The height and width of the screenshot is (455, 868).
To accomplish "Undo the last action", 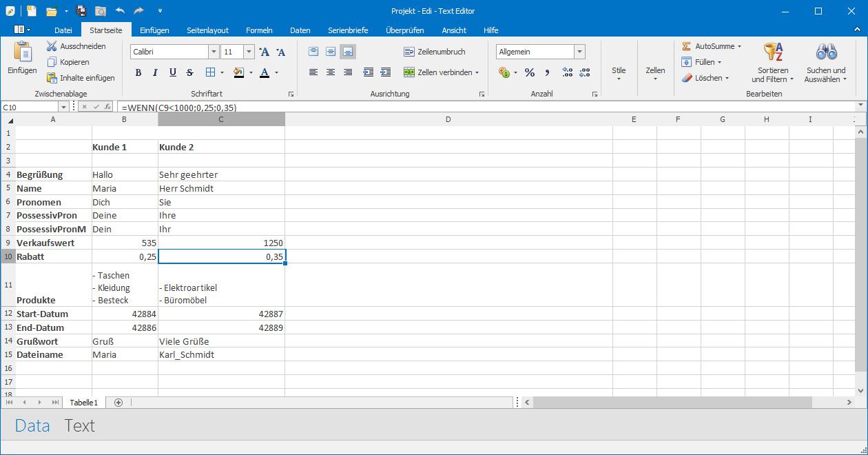I will (120, 11).
